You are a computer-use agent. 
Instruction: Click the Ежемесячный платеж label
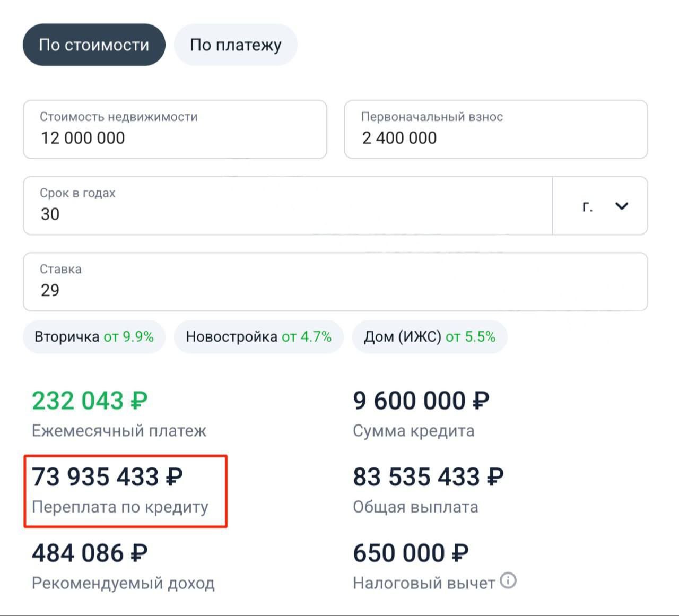(x=119, y=430)
